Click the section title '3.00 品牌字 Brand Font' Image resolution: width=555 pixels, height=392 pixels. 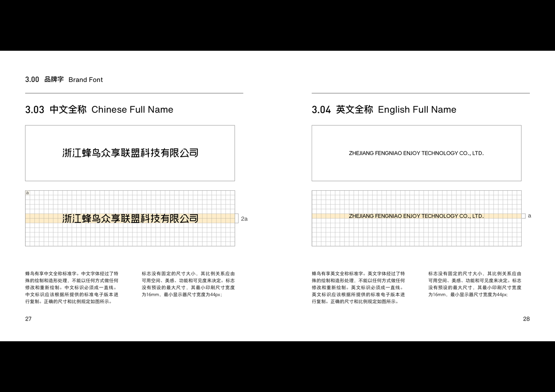click(64, 80)
